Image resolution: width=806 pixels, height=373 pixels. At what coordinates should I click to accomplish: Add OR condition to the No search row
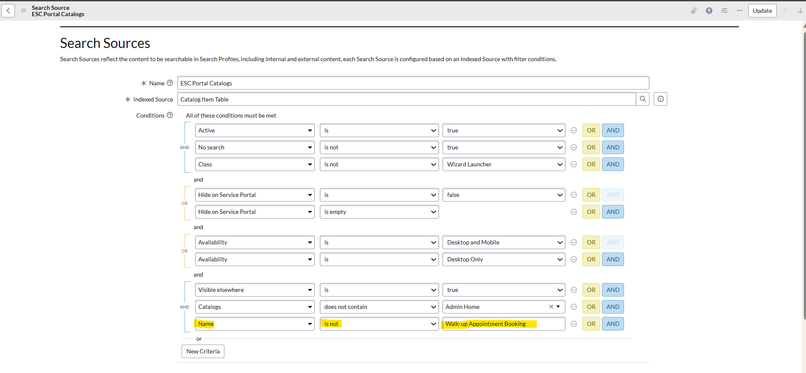point(591,147)
